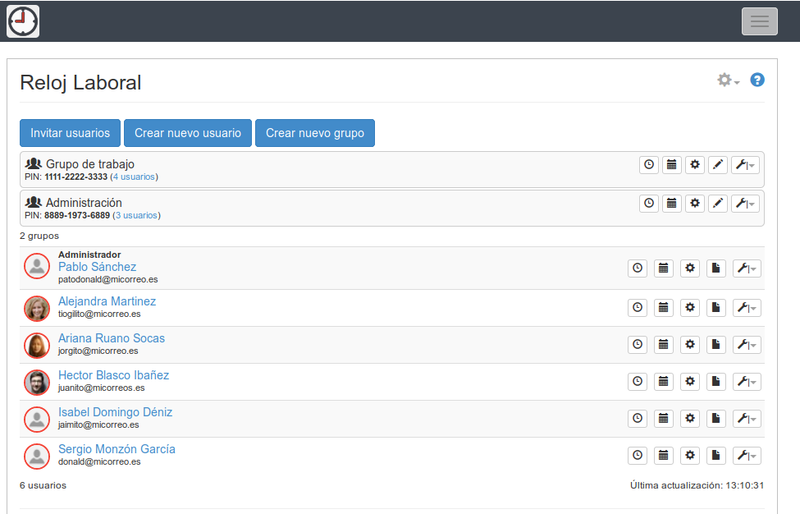
Task: Click the Reloj Laboral clock logo
Action: tap(22, 21)
